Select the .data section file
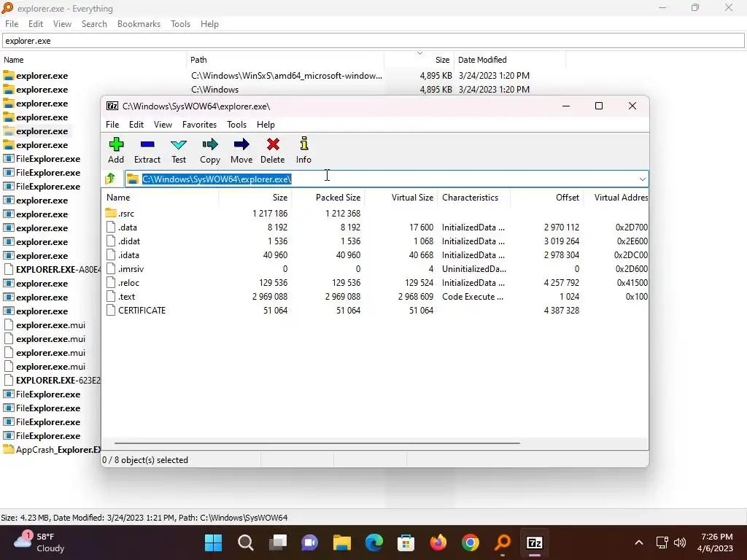747x560 pixels. click(x=128, y=227)
